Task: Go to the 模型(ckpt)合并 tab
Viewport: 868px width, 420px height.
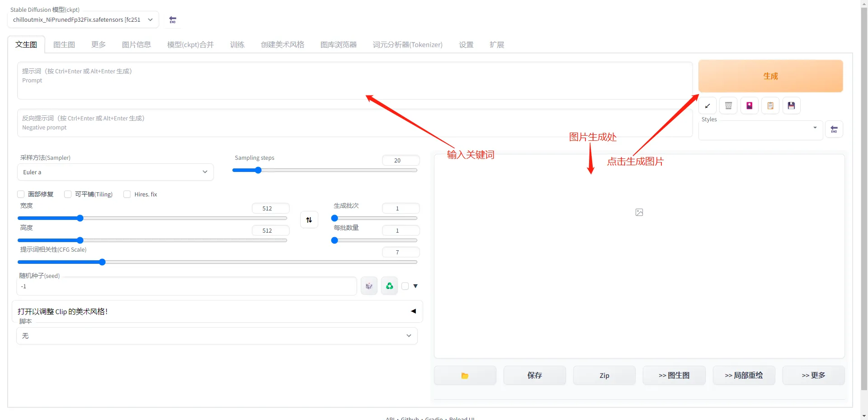Action: pyautogui.click(x=190, y=44)
